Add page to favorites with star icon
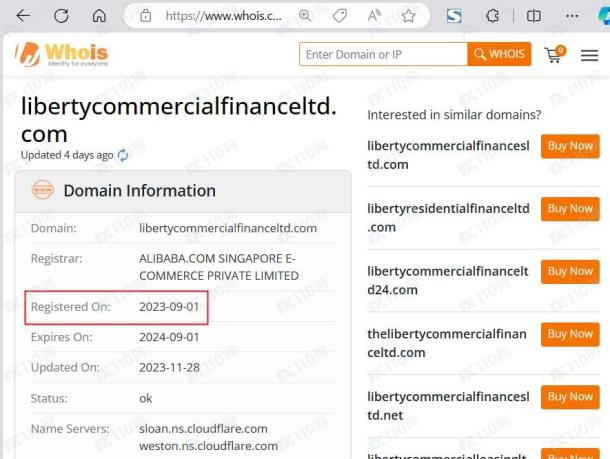This screenshot has height=459, width=610. pyautogui.click(x=408, y=16)
